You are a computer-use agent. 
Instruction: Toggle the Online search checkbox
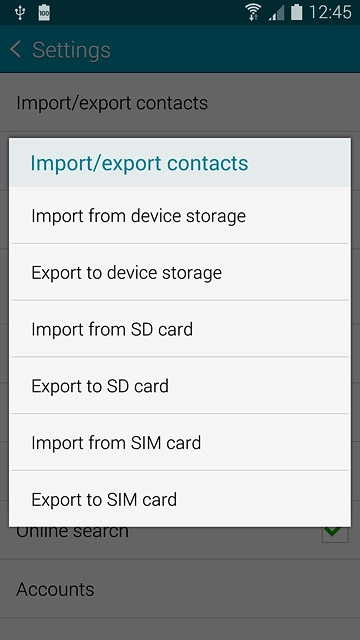tap(335, 532)
